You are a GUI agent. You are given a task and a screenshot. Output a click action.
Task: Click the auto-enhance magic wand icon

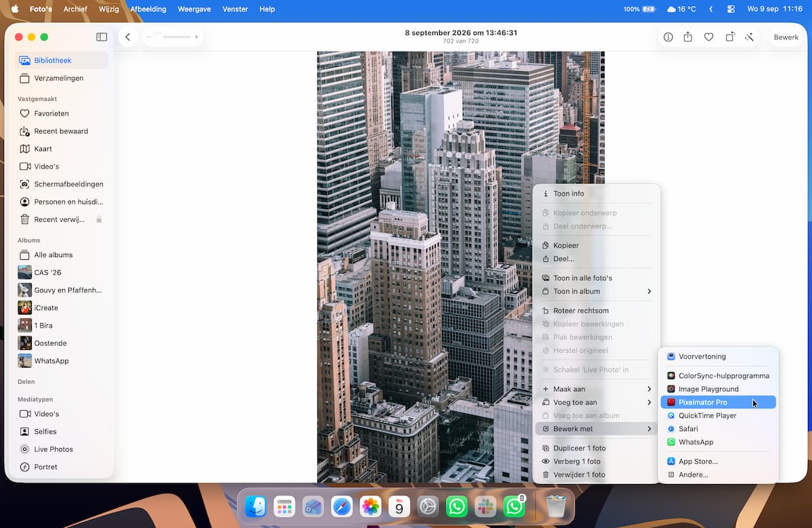750,37
